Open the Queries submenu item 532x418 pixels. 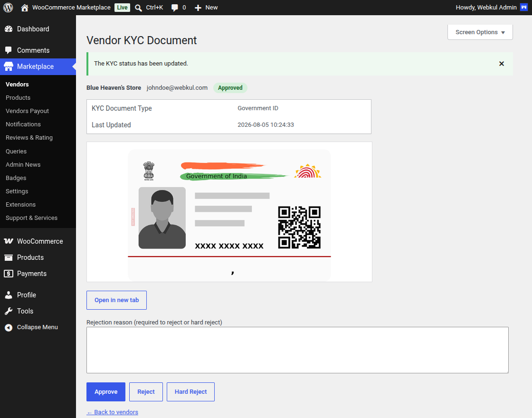(16, 152)
